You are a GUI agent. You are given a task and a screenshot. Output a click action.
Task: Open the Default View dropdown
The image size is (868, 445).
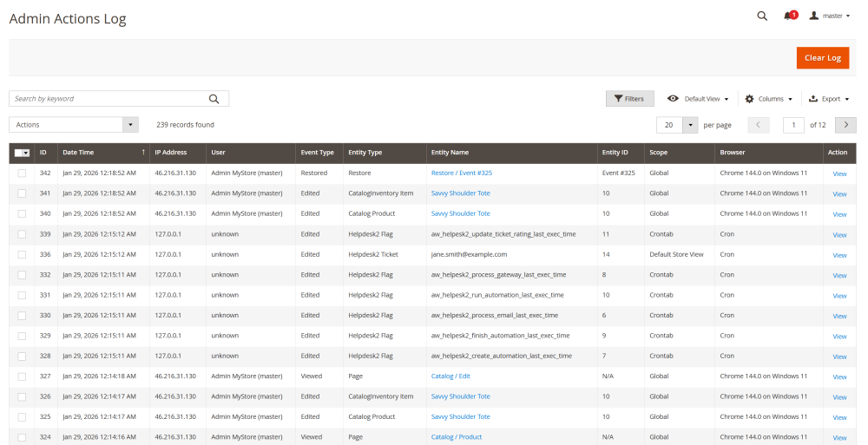coord(698,99)
